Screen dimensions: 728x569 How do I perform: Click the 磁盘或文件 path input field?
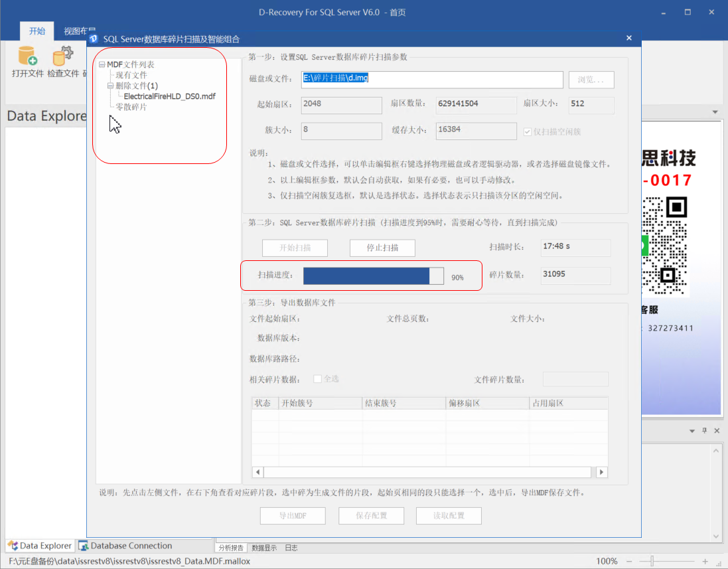click(x=432, y=80)
